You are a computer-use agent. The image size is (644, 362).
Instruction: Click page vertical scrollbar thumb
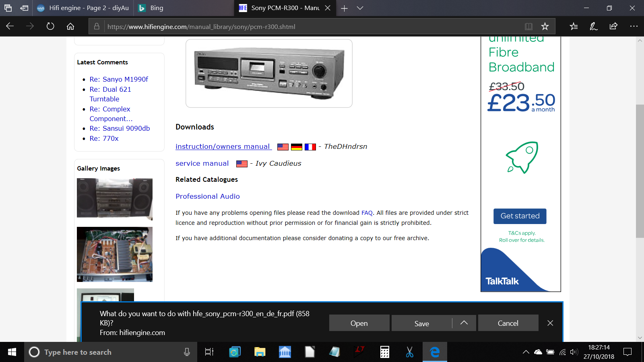(x=640, y=171)
